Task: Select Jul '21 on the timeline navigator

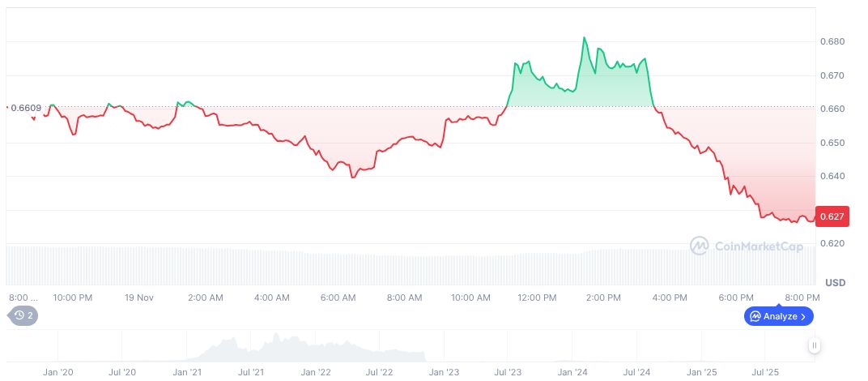Action: [251, 373]
